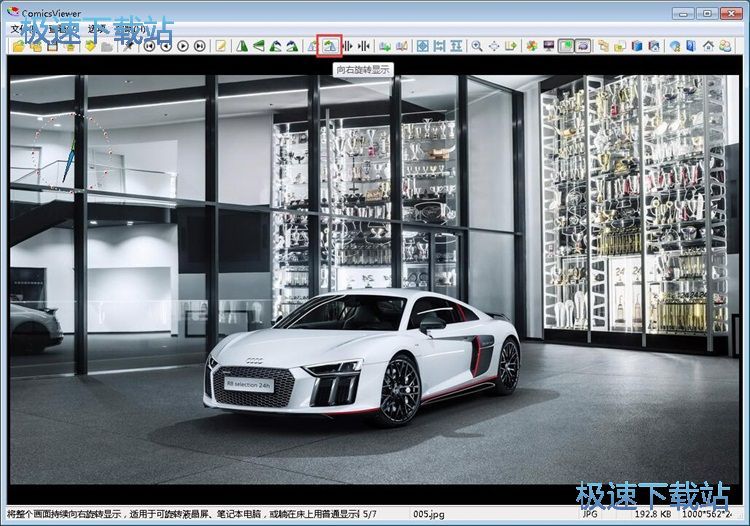Click the fit width icon

click(439, 46)
